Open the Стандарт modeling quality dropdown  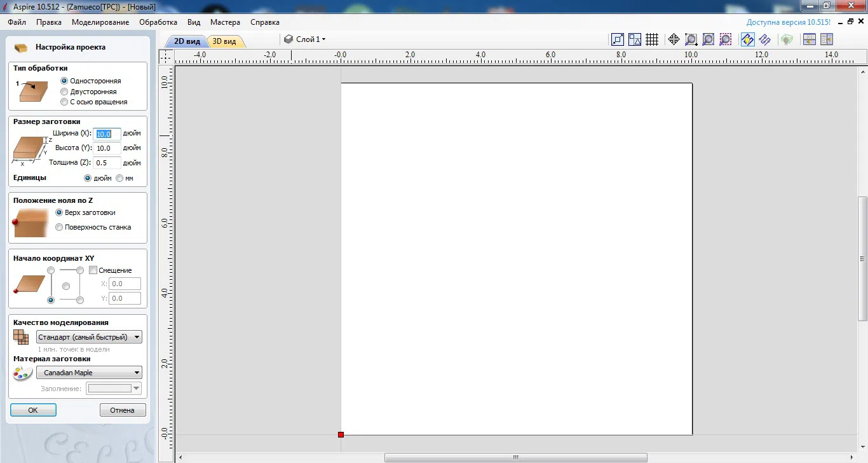pos(89,337)
